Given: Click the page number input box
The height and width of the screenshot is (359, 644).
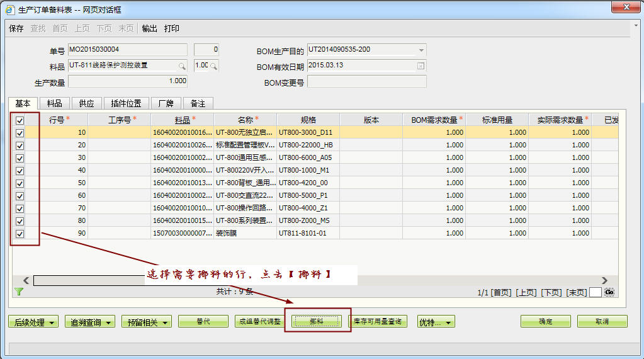Looking at the screenshot, I should [595, 292].
